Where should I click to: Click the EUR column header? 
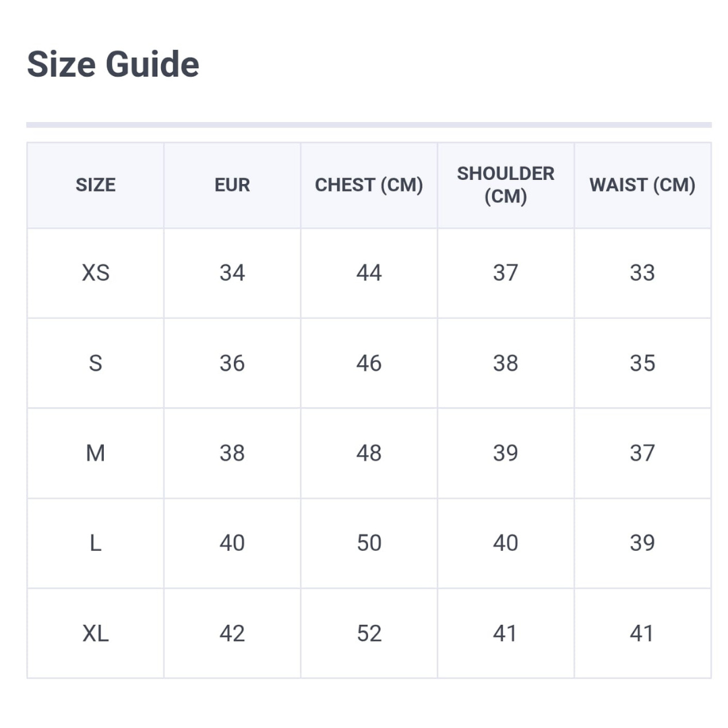232,185
